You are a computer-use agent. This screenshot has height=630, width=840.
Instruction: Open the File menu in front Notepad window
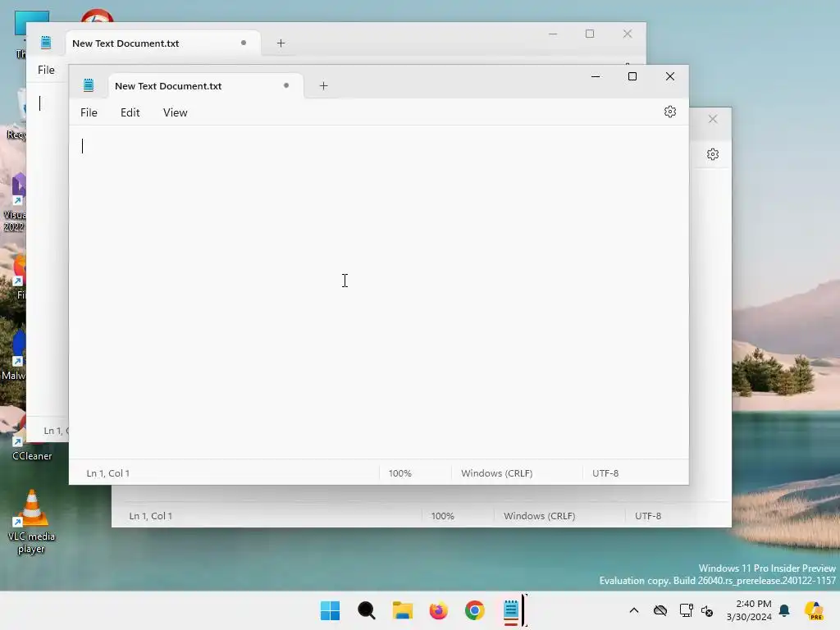pyautogui.click(x=89, y=112)
